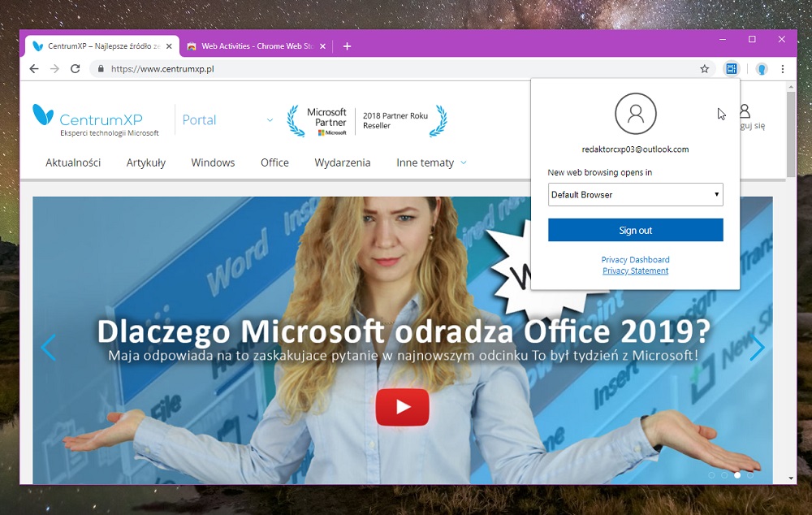Click the account avatar in the popup
812x515 pixels.
(636, 114)
